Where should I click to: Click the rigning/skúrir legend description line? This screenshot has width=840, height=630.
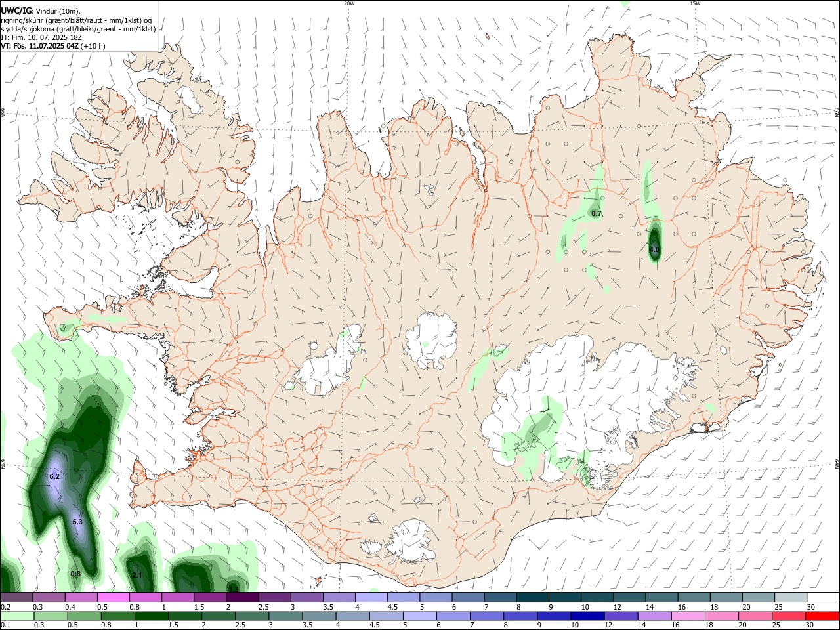point(76,20)
